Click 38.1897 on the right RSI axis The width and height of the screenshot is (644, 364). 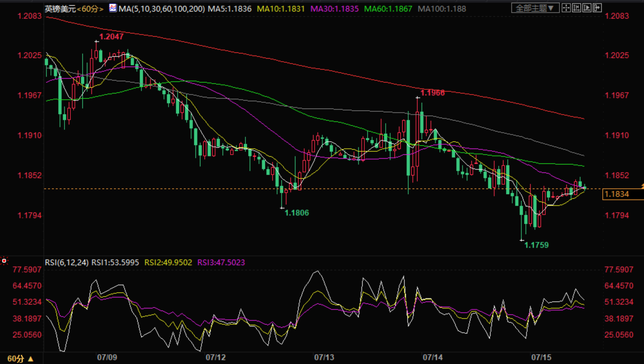[619, 318]
